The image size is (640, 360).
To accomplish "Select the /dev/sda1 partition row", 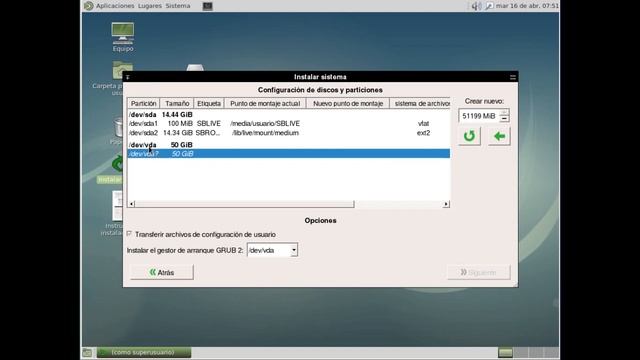I will (289, 123).
